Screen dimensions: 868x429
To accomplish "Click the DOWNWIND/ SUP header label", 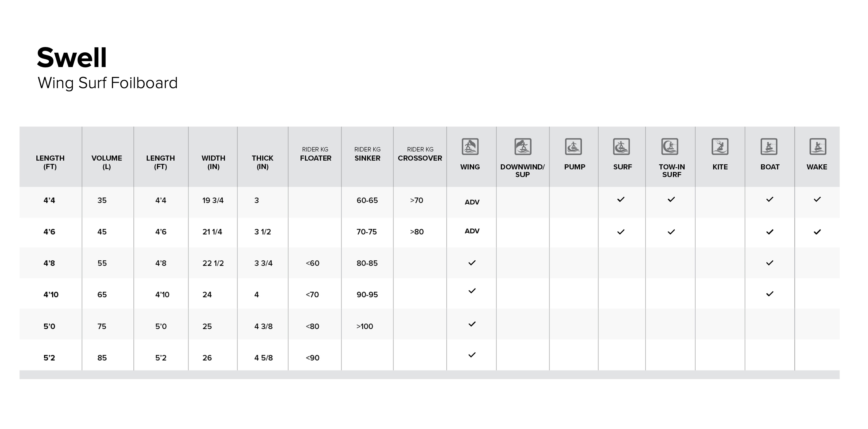I will 522,171.
